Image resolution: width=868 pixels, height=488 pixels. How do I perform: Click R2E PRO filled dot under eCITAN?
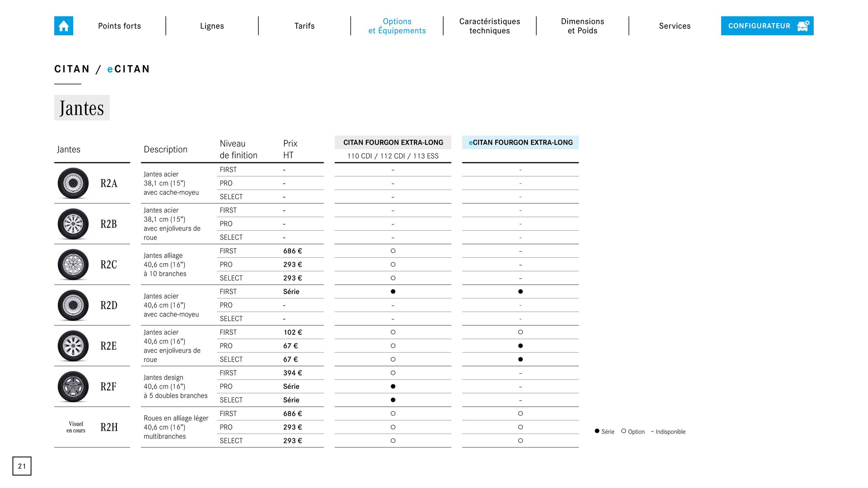tap(520, 346)
